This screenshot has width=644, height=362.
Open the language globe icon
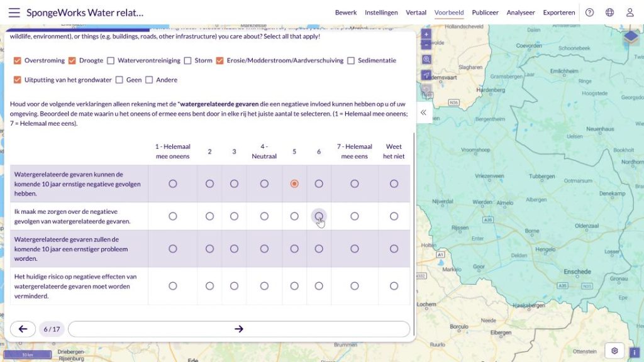click(609, 13)
